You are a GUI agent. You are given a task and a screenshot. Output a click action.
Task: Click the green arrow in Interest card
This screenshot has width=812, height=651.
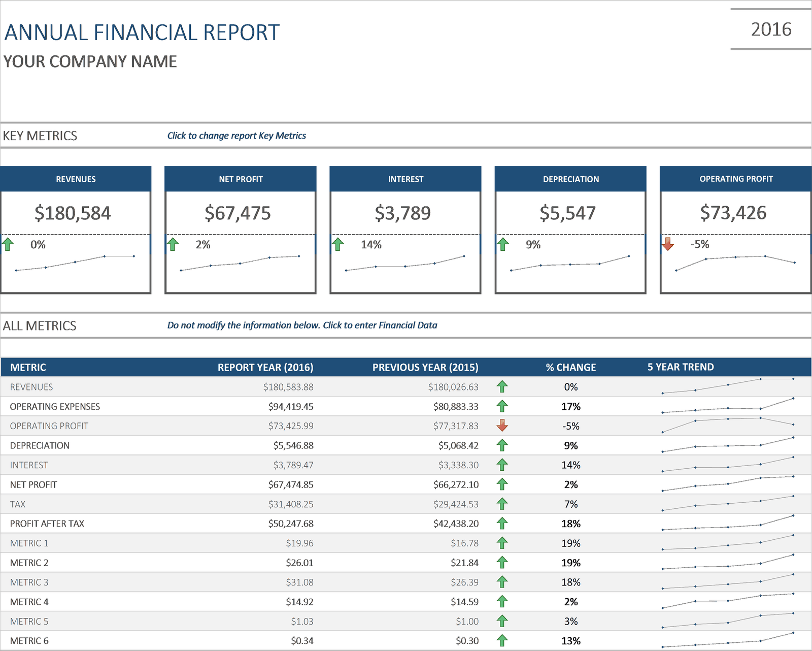click(x=338, y=244)
